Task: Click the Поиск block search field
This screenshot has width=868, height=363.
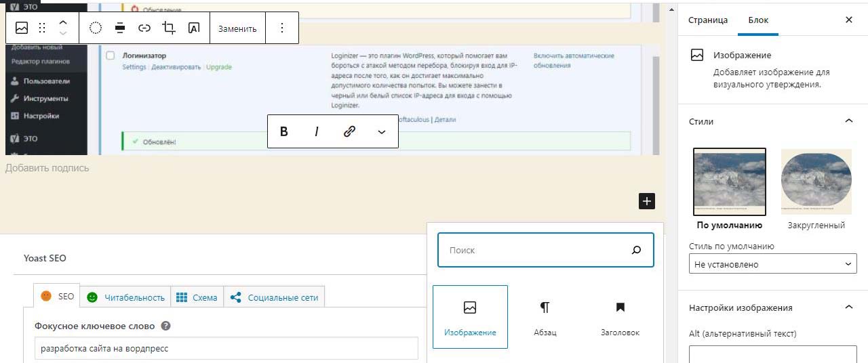Action: click(x=536, y=250)
